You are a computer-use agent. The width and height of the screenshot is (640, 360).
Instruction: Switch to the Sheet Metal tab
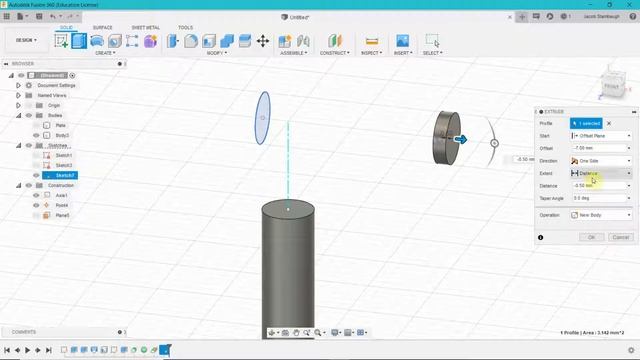click(x=146, y=27)
